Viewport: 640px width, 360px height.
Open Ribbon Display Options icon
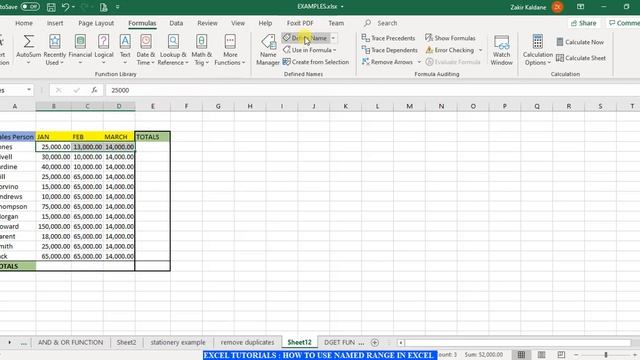[580, 7]
